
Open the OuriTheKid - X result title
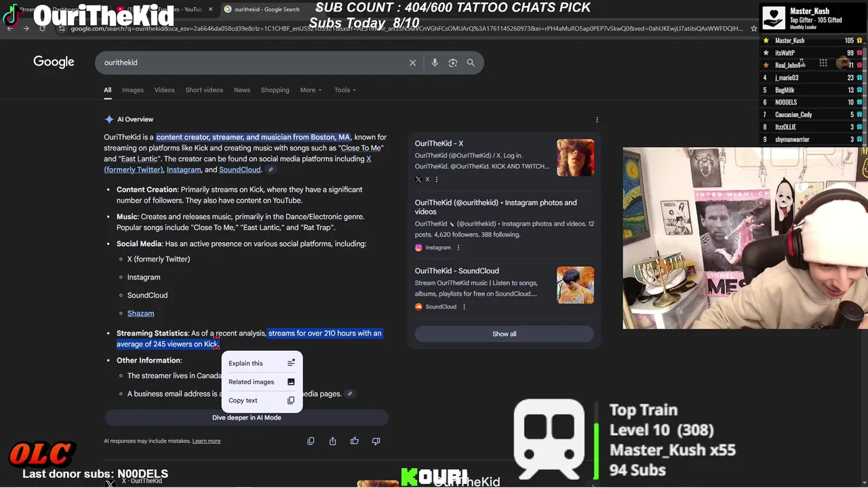(x=439, y=144)
